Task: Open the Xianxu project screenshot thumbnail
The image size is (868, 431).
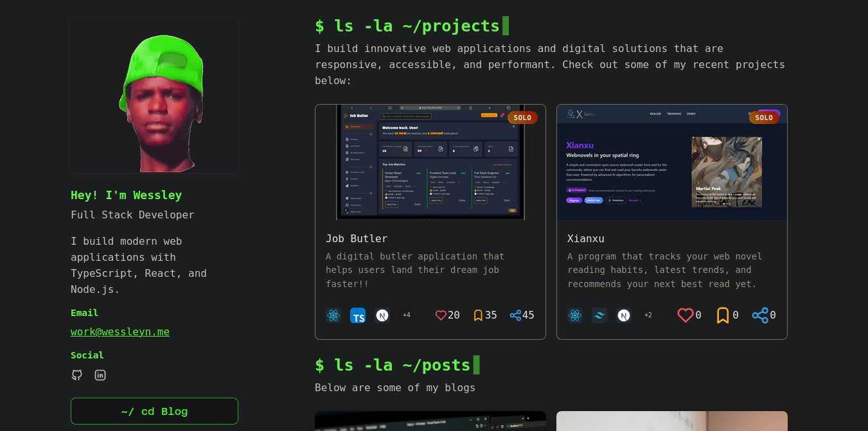Action: 671,162
